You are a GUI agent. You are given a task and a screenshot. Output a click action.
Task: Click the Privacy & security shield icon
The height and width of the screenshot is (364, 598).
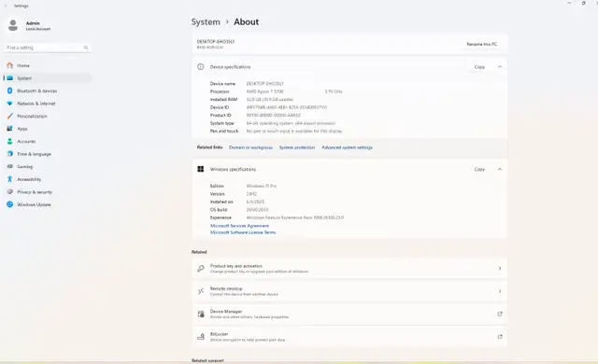10,192
